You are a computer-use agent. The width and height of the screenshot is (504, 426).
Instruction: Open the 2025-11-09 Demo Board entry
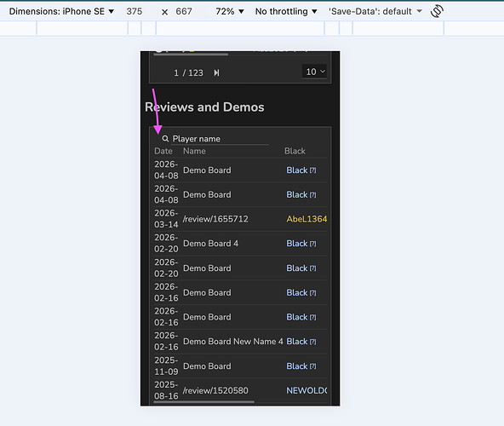pos(207,366)
